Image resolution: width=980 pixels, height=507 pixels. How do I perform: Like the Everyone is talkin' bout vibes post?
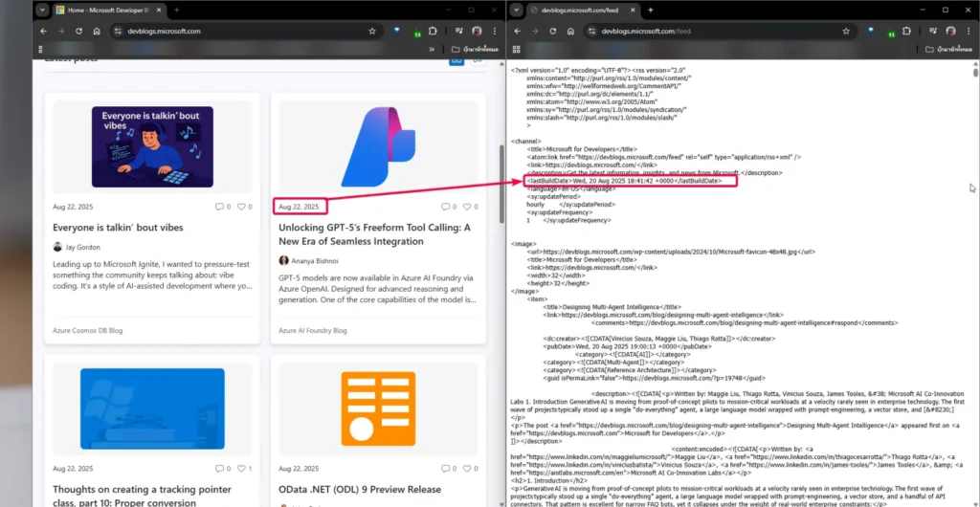coord(240,207)
